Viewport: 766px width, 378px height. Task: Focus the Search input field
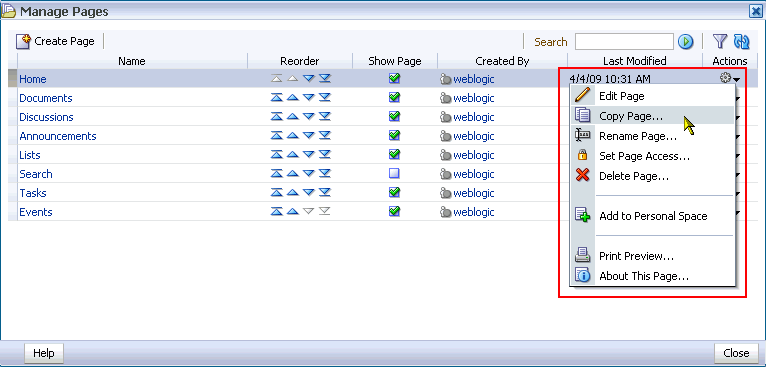tap(624, 42)
